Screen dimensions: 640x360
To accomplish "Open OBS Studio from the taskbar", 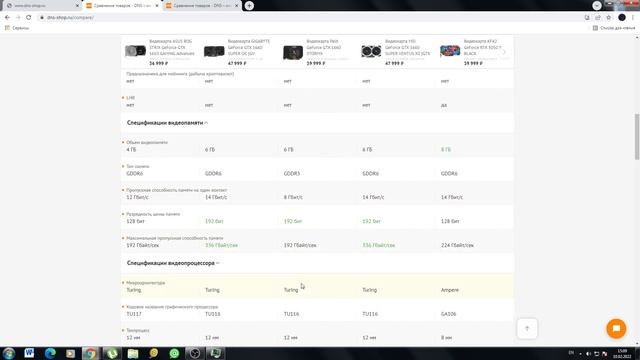I will click(x=195, y=353).
